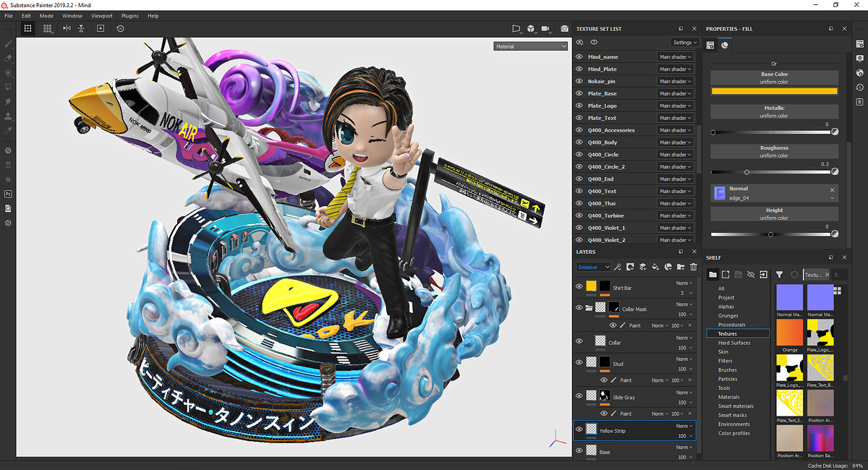
Task: Open the Emissive channel dropdown in Layers
Action: pos(593,267)
